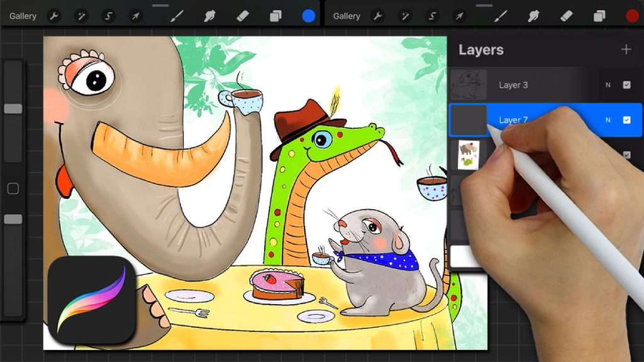Choose the Eraser tool near the red swatch
644x362 pixels.
tap(566, 16)
